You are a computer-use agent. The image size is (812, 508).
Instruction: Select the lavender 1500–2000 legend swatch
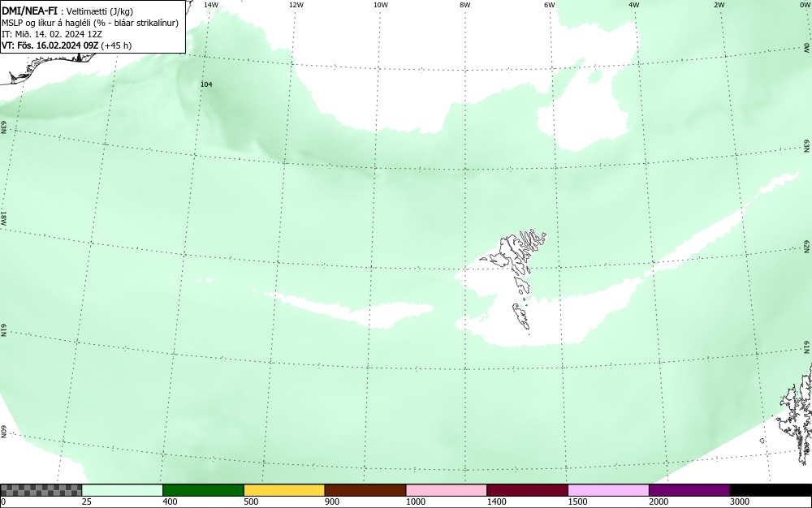tap(608, 490)
